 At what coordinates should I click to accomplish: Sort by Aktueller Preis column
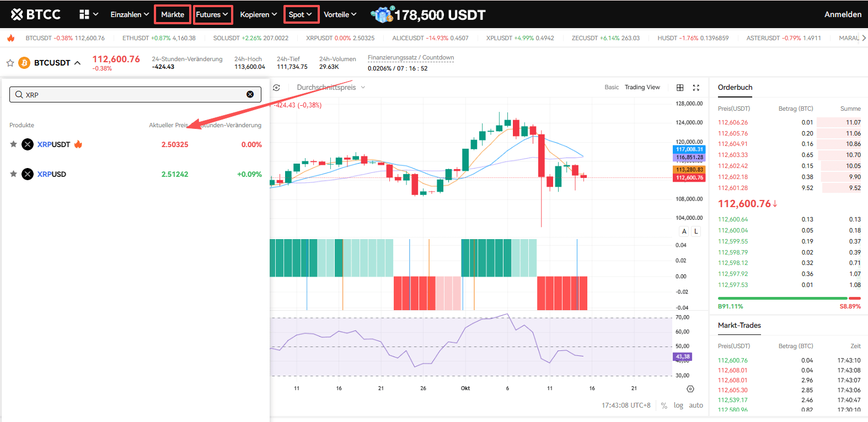pyautogui.click(x=168, y=125)
